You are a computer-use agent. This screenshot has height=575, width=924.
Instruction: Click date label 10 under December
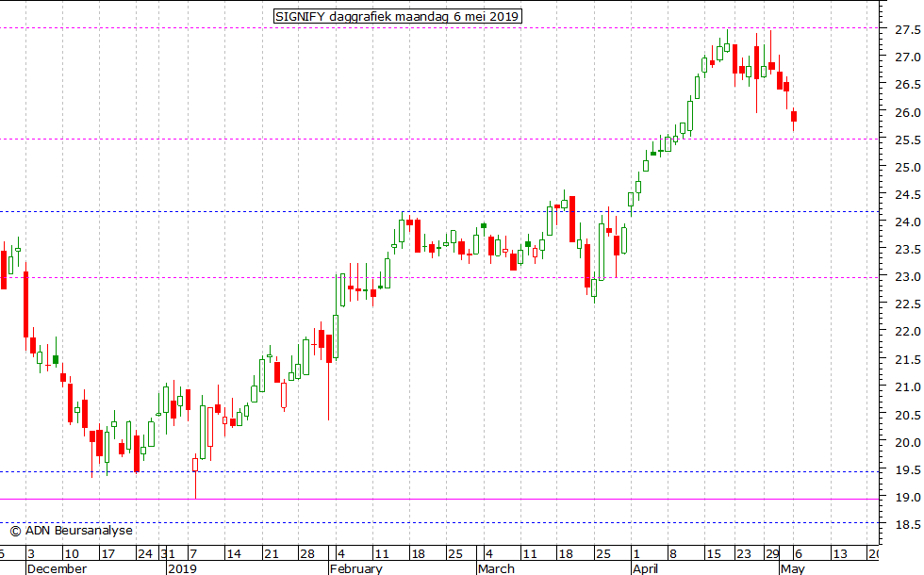pos(72,554)
